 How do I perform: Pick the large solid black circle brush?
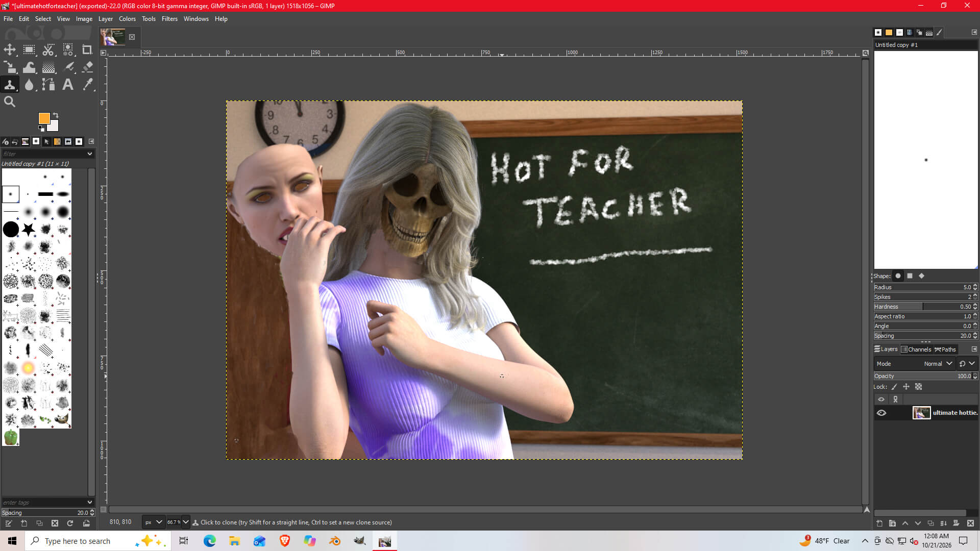pyautogui.click(x=11, y=229)
